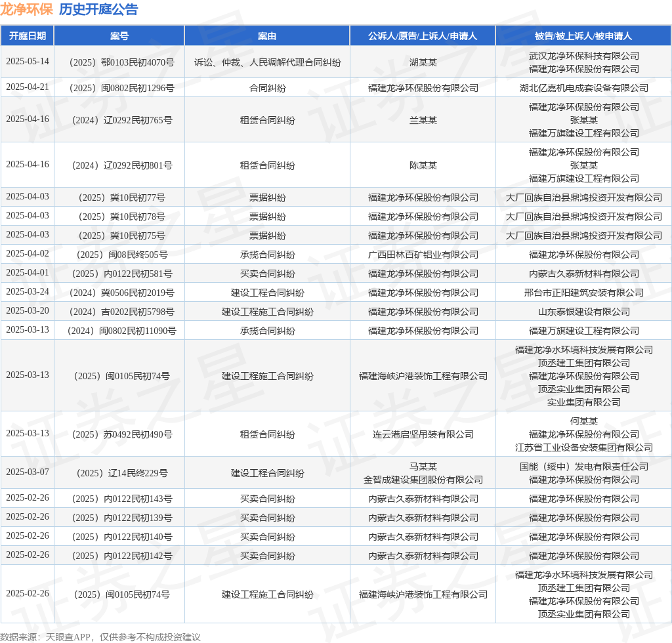
Task: Click plaintiff 连云港启坚吊装有限公司
Action: (x=423, y=434)
